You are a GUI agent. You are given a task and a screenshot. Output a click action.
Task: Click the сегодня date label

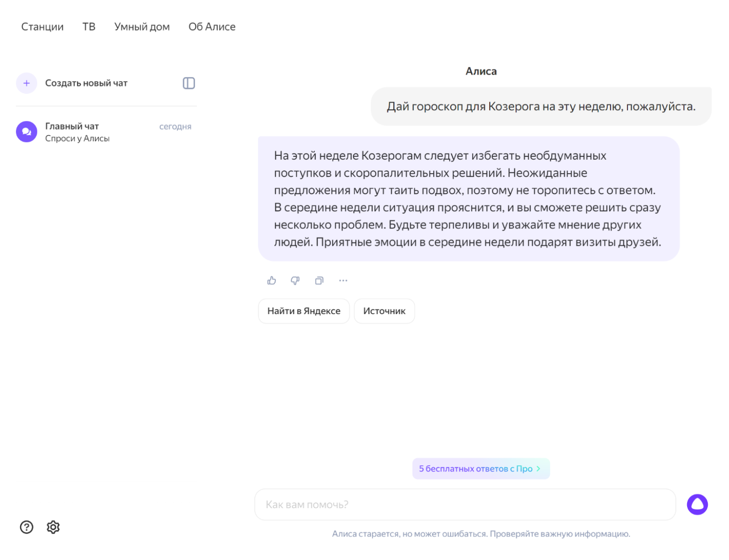[x=175, y=127]
